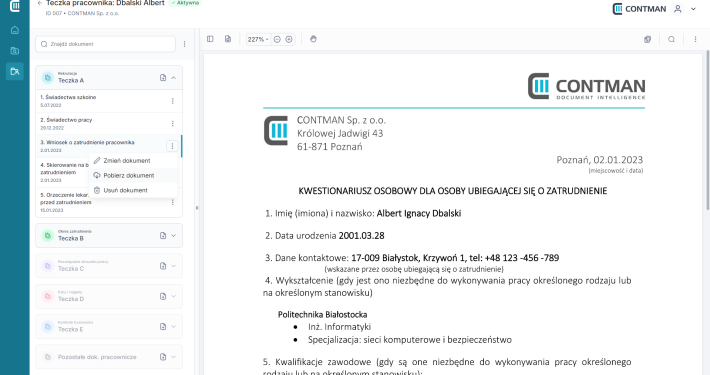Click the Znajdź dokument search field
710x375 pixels.
(x=106, y=44)
